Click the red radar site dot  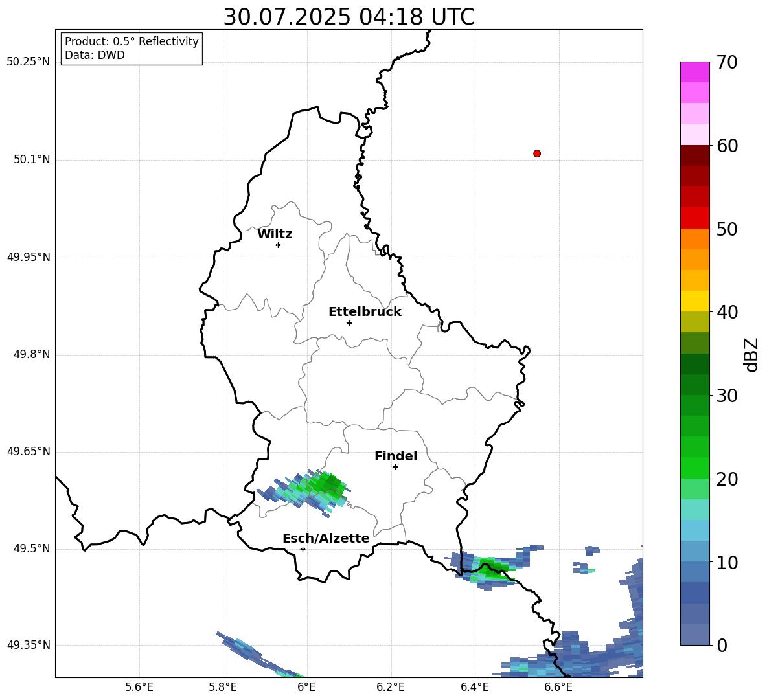point(537,153)
